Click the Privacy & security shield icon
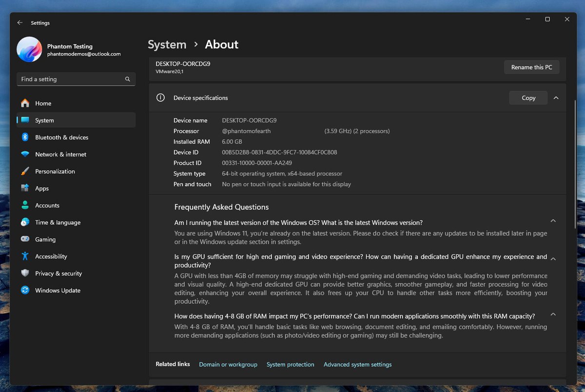 coord(25,274)
